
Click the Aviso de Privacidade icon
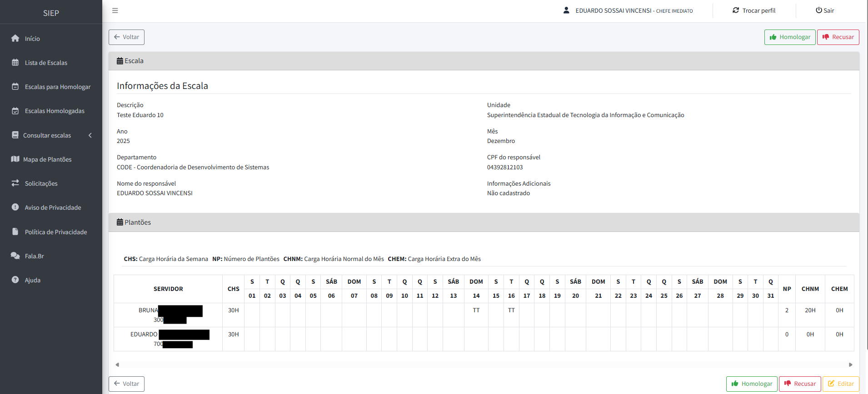tap(15, 207)
